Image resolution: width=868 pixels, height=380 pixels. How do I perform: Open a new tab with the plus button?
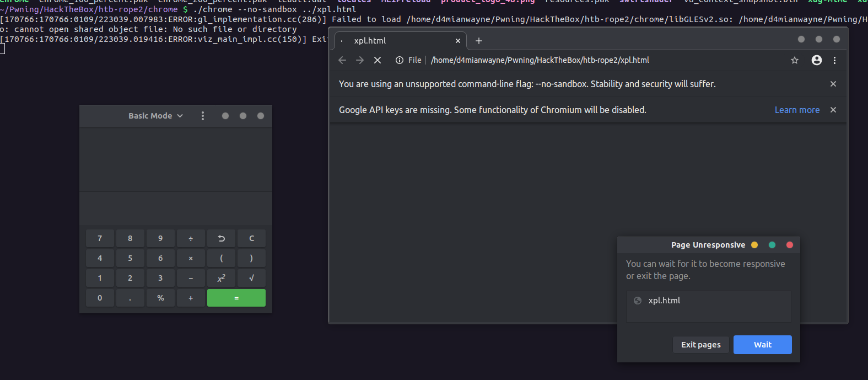tap(479, 41)
